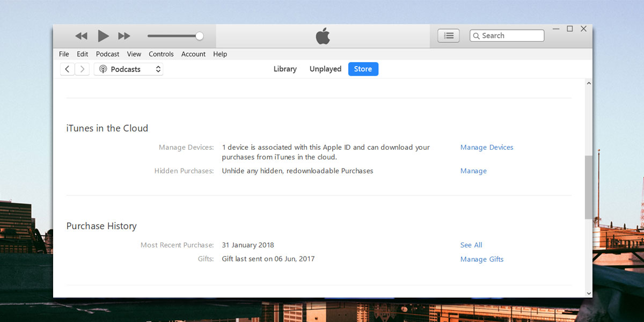
Task: Click the rewind previous track button
Action: point(81,36)
